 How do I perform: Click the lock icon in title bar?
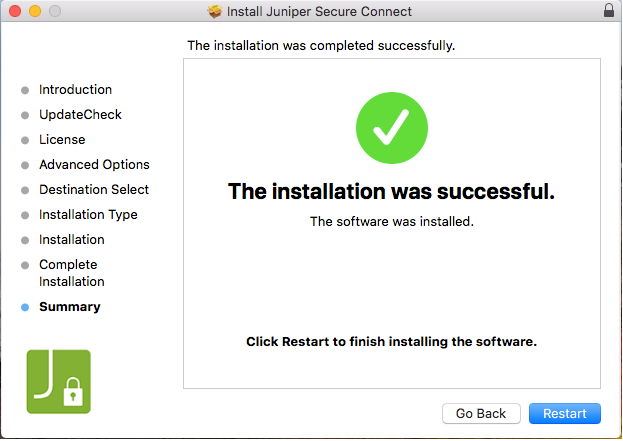click(x=610, y=11)
